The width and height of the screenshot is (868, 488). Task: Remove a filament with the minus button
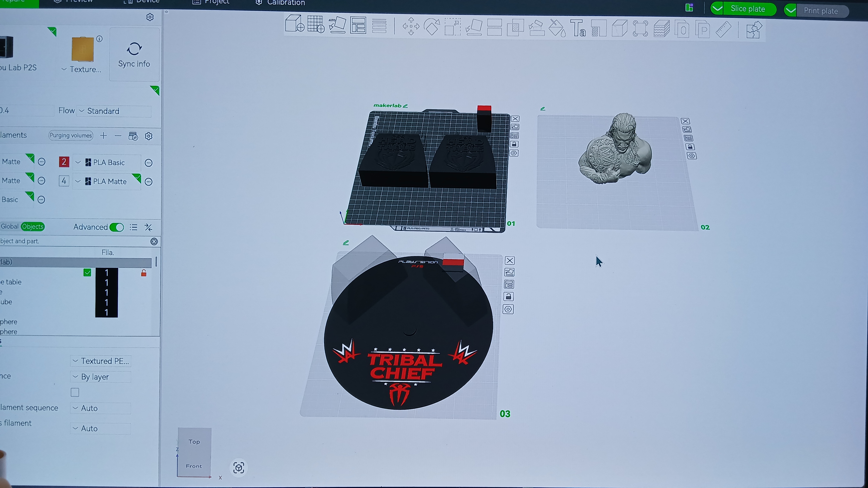(x=118, y=136)
